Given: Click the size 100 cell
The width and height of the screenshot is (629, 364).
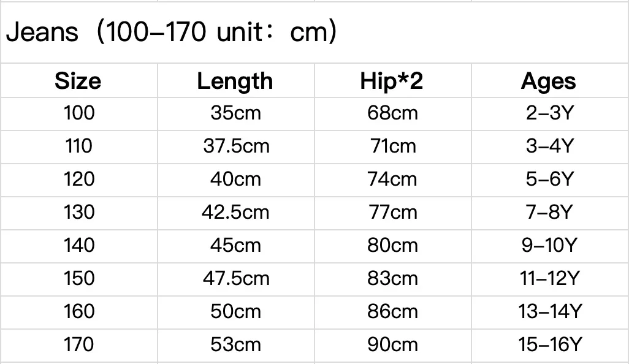Looking at the screenshot, I should [79, 113].
